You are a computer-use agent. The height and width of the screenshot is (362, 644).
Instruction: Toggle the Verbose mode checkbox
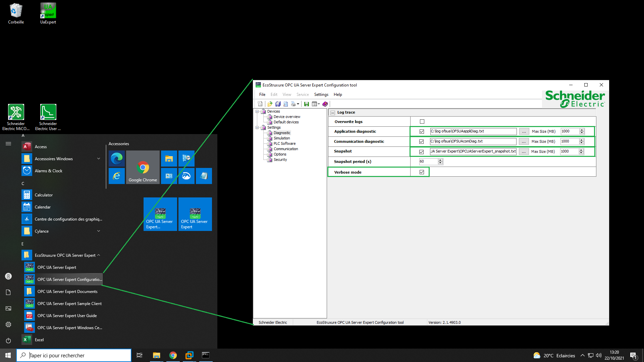[422, 172]
